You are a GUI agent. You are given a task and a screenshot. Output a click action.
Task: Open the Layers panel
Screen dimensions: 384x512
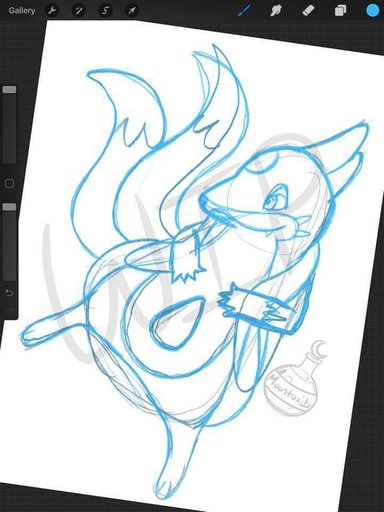(x=340, y=11)
